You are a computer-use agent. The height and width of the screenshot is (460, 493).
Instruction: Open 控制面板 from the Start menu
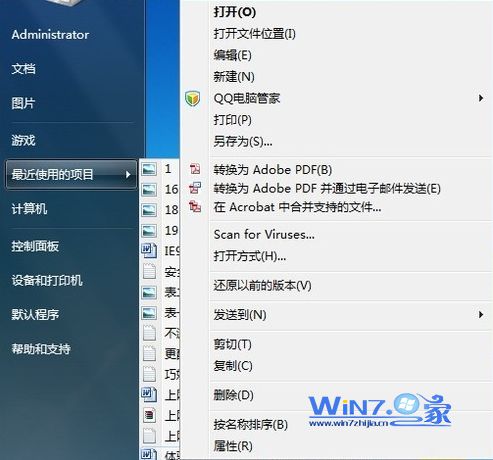(x=35, y=246)
